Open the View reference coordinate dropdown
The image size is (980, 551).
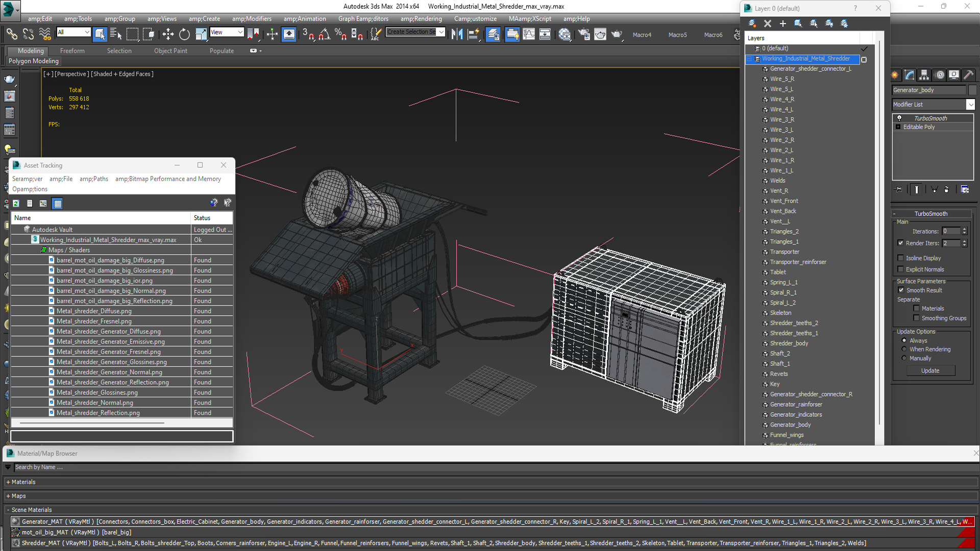[x=227, y=32]
